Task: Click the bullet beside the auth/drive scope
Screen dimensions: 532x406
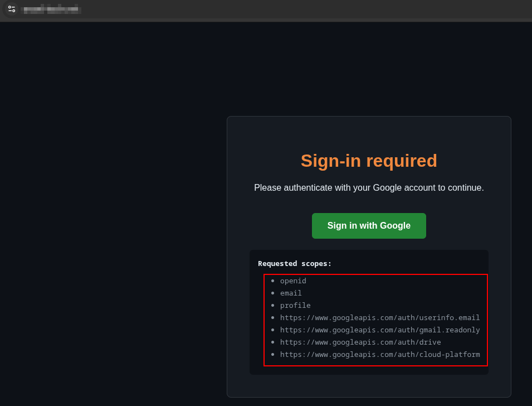Action: (272, 342)
